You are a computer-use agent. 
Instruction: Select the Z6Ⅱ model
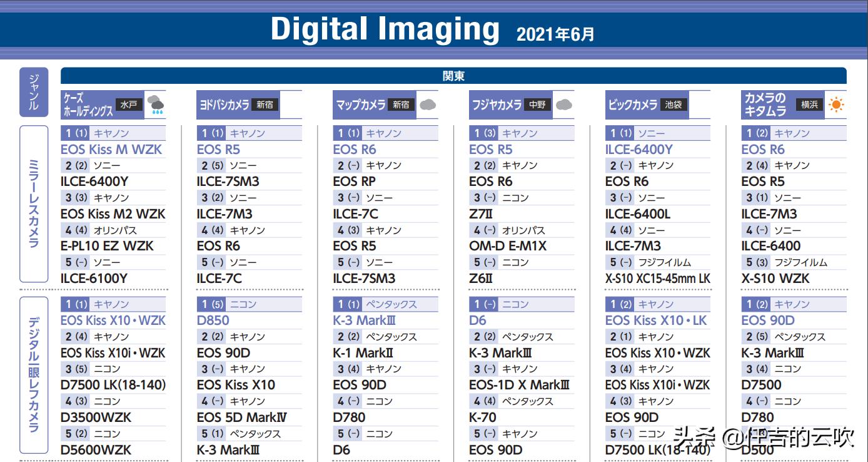[x=480, y=279]
